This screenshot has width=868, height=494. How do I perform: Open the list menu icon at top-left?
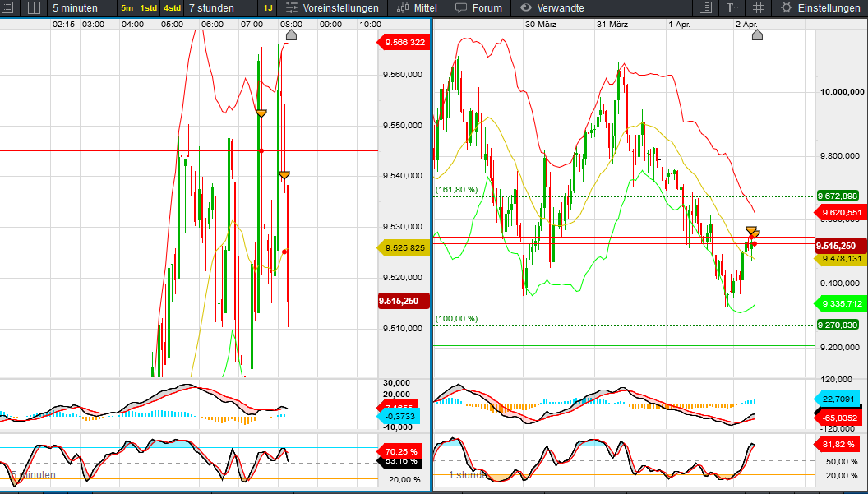pos(7,7)
